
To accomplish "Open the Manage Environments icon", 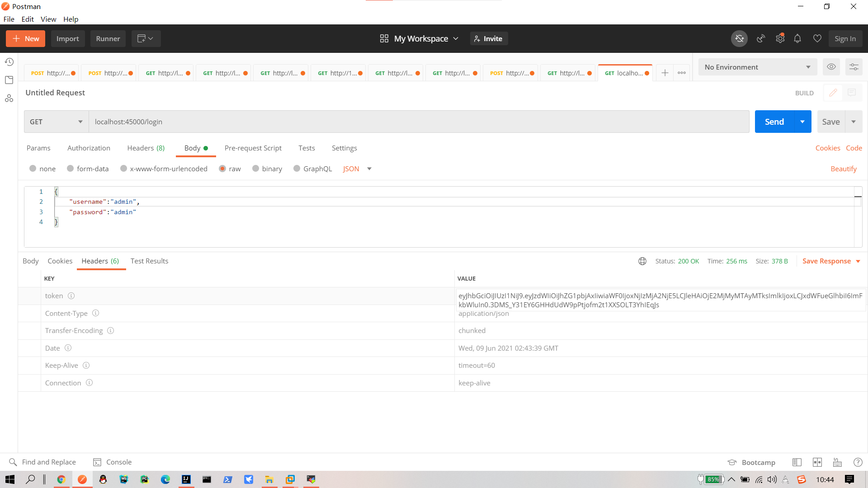I will (854, 67).
